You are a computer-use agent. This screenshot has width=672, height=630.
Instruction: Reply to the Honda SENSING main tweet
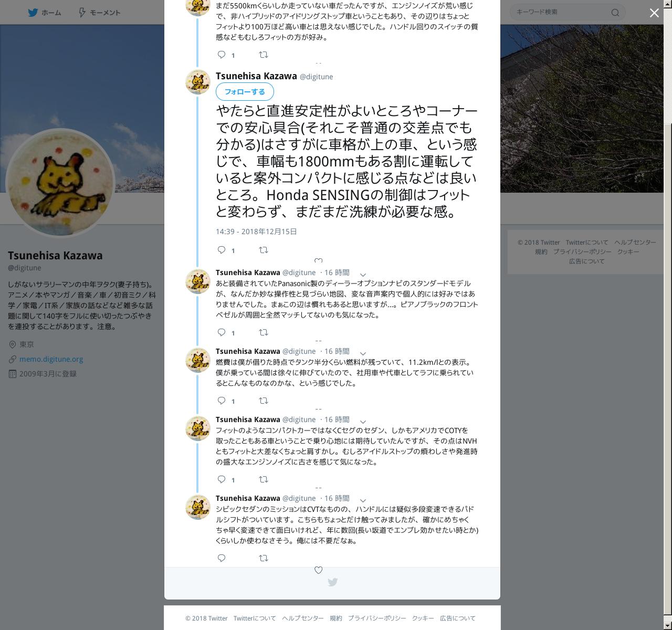(222, 250)
